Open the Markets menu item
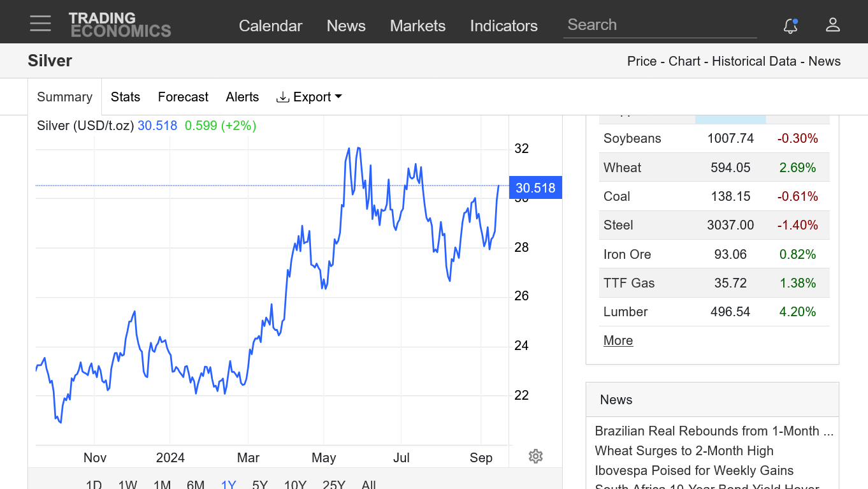The image size is (868, 489). (x=417, y=26)
